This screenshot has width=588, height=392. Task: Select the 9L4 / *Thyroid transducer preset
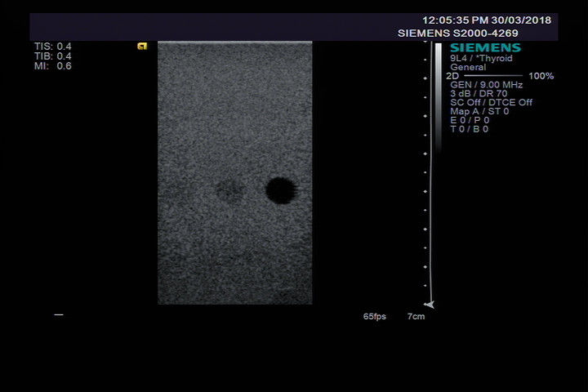(x=481, y=59)
